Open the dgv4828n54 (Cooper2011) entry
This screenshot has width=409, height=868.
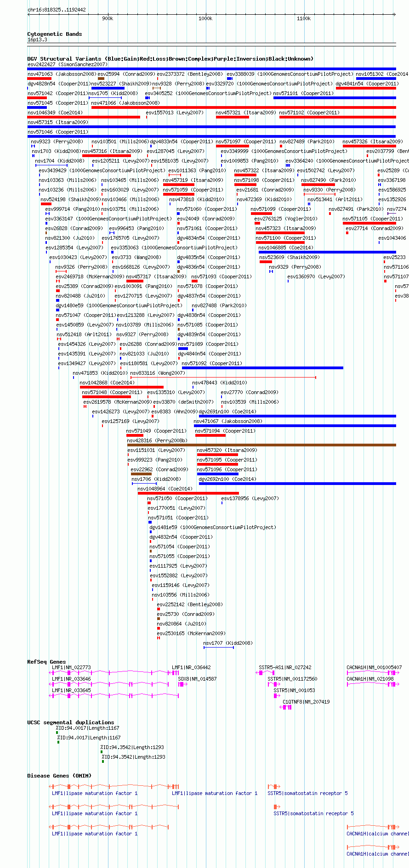[59, 84]
